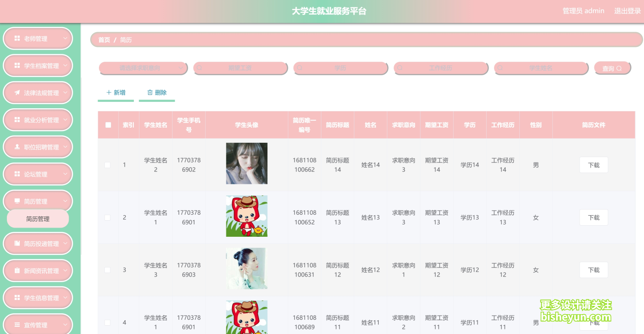This screenshot has height=334, width=644.
Task: Click the list icon beside 宣传管理
Action: (17, 325)
